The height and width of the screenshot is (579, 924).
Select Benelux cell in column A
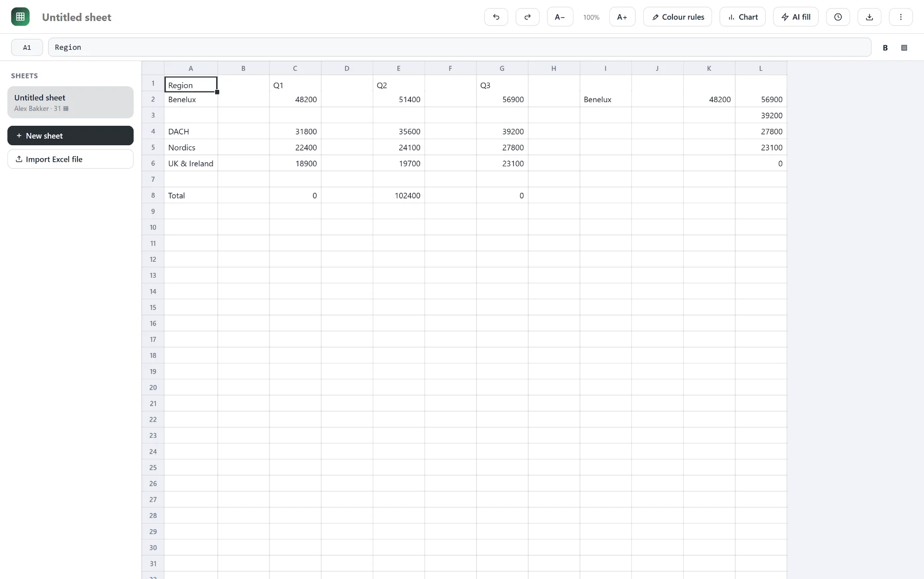tap(191, 99)
